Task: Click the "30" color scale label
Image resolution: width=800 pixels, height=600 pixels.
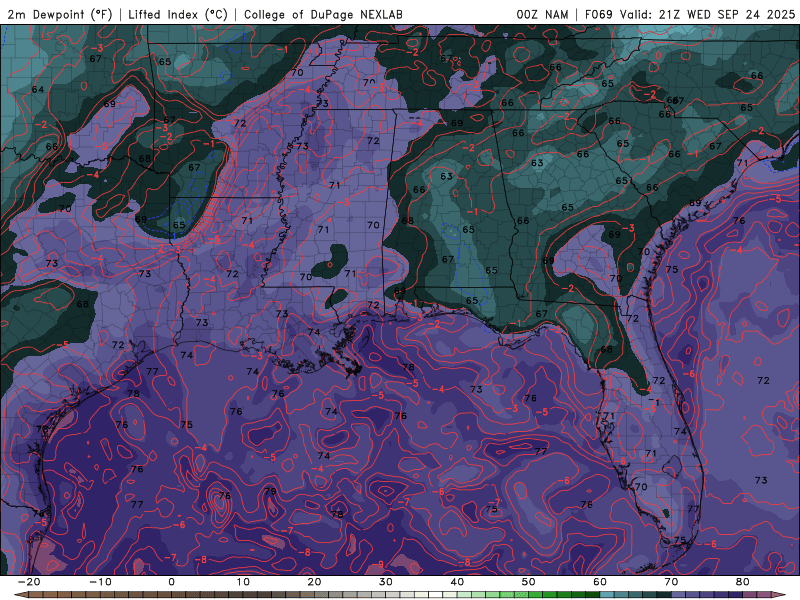Action: (x=386, y=582)
